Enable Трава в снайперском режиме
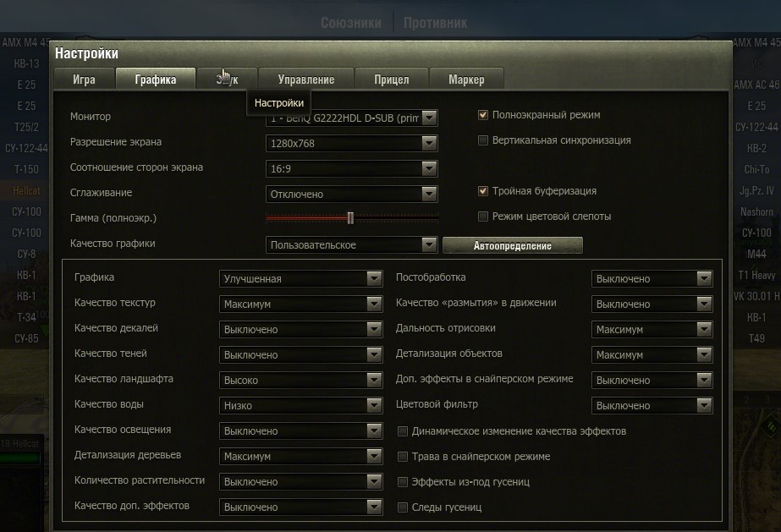Screen dimensions: 781x532 [403, 457]
